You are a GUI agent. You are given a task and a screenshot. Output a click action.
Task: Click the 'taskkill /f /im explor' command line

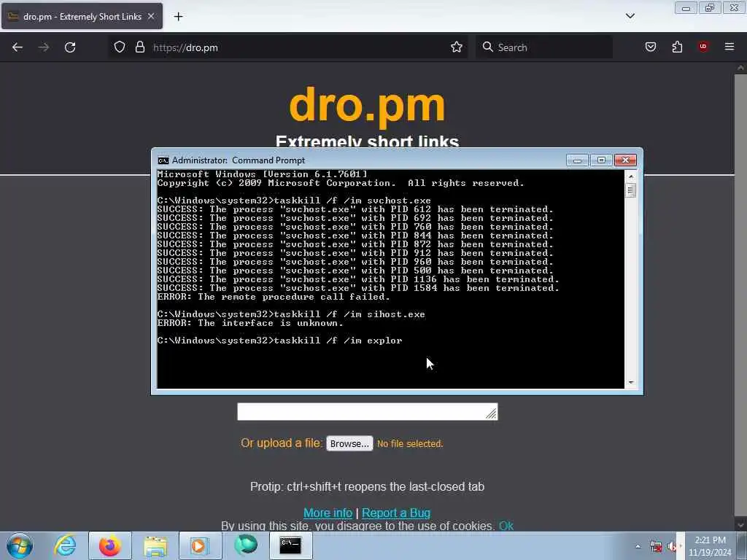pyautogui.click(x=279, y=341)
